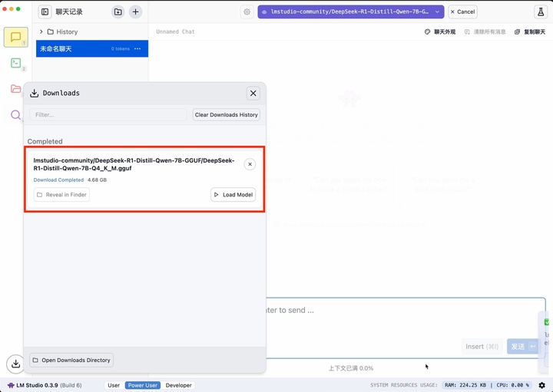Screen dimensions: 553x392
Task: Click the 上下文已满 0.0% indicator
Action: pos(351,368)
